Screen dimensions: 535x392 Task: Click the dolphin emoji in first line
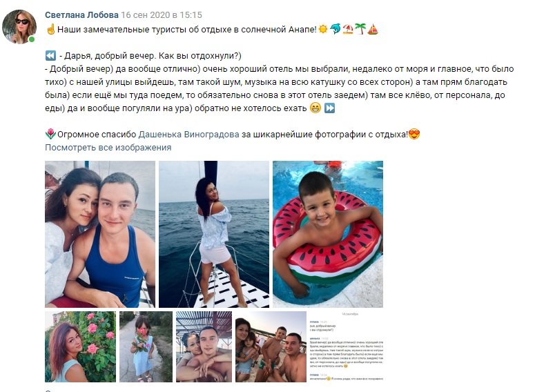coord(335,30)
